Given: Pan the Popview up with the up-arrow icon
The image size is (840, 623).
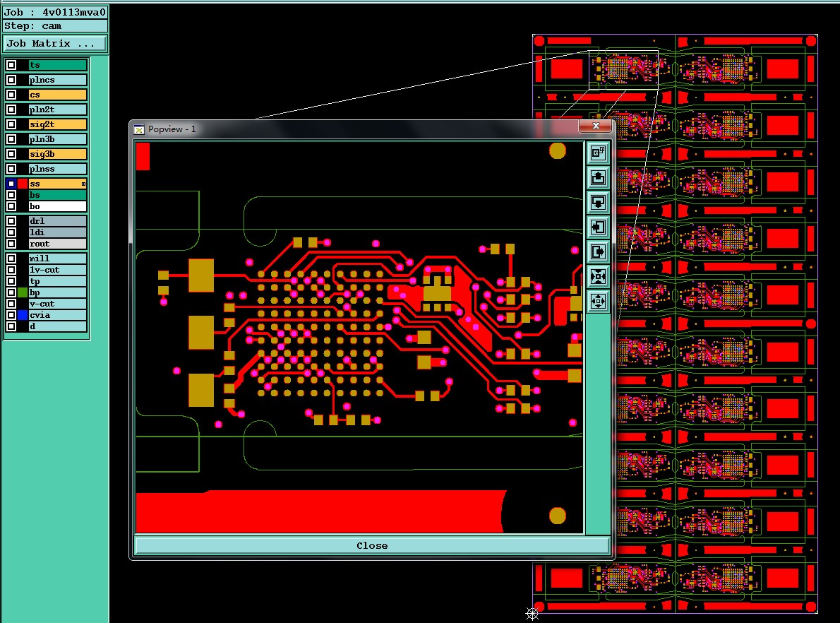Looking at the screenshot, I should [598, 177].
